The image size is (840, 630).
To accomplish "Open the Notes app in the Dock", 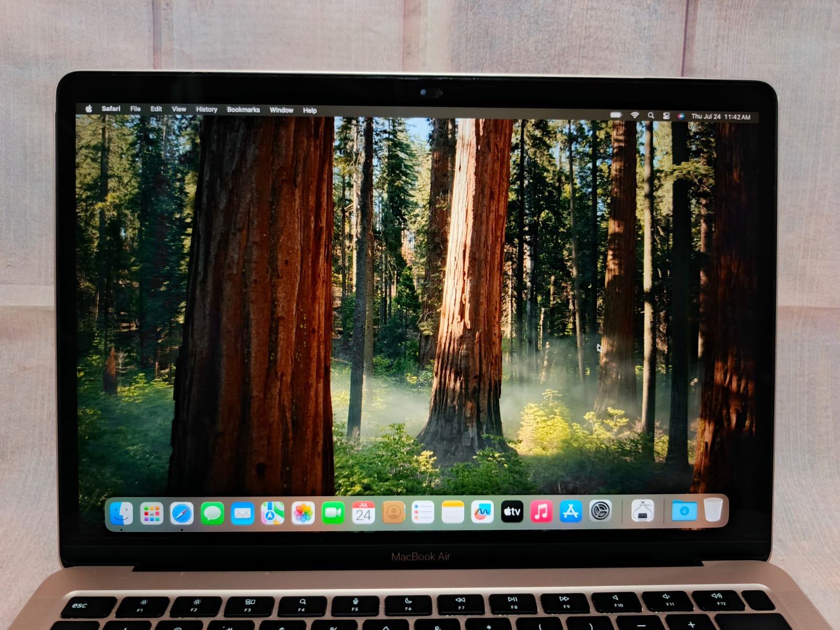I will tap(453, 512).
